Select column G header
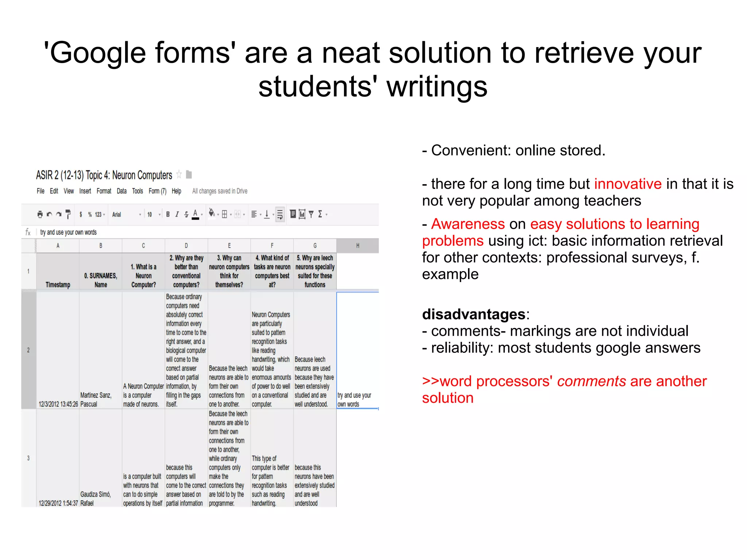Image resolution: width=747 pixels, height=560 pixels. pyautogui.click(x=315, y=246)
